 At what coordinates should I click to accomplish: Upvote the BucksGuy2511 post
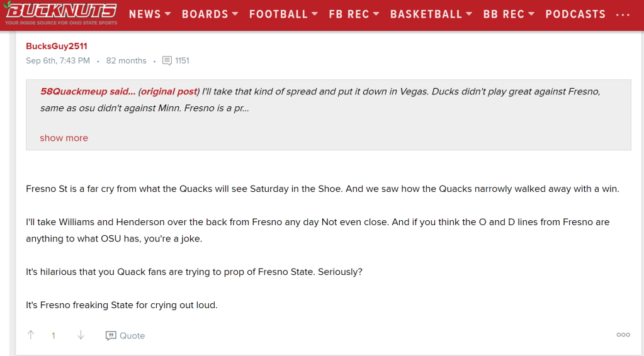[31, 335]
